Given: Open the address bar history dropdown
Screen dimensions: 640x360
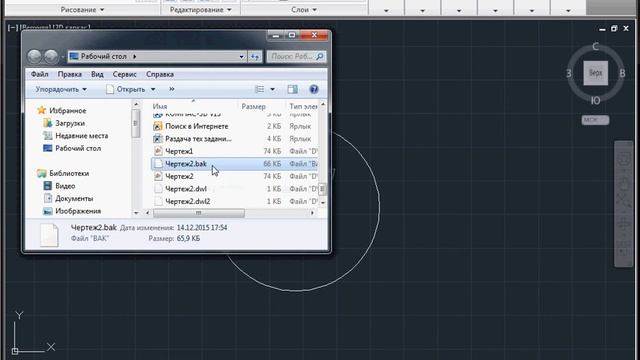Looking at the screenshot, I should point(242,57).
